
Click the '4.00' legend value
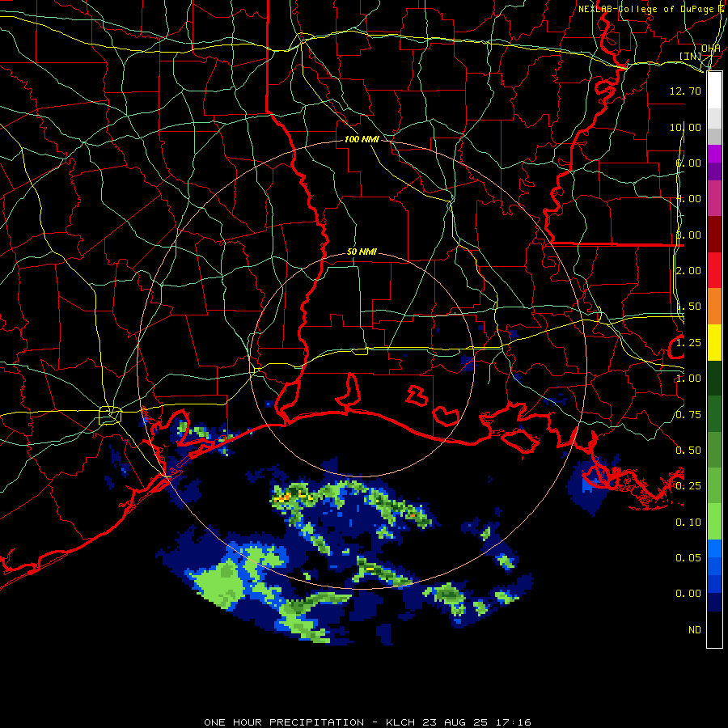click(688, 199)
